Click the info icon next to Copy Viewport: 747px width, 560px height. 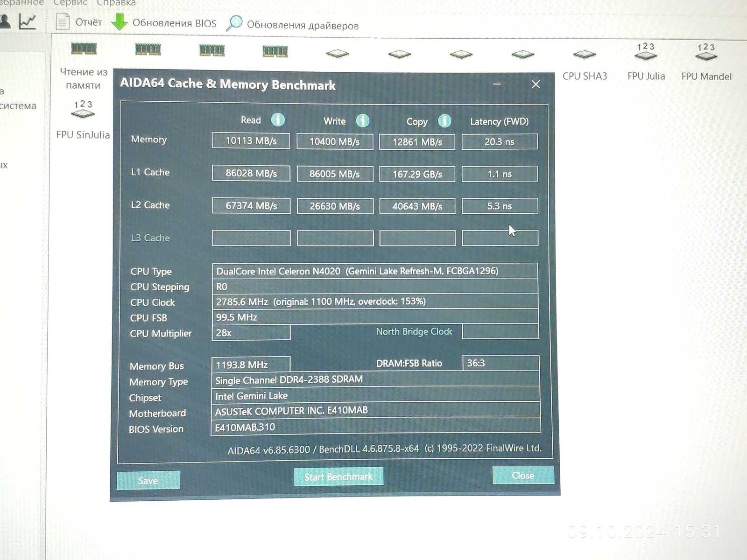tap(444, 121)
